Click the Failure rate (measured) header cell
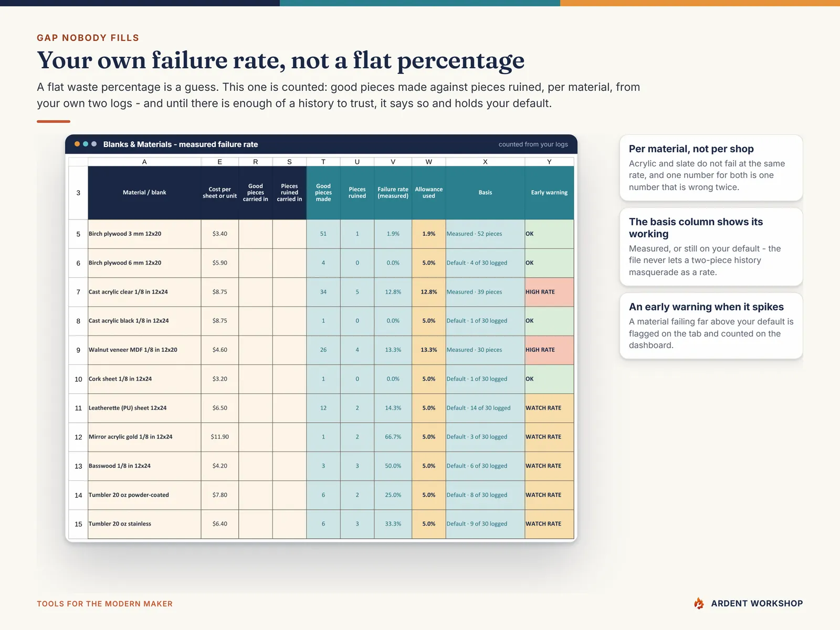Screen dimensions: 840x630 tap(393, 193)
